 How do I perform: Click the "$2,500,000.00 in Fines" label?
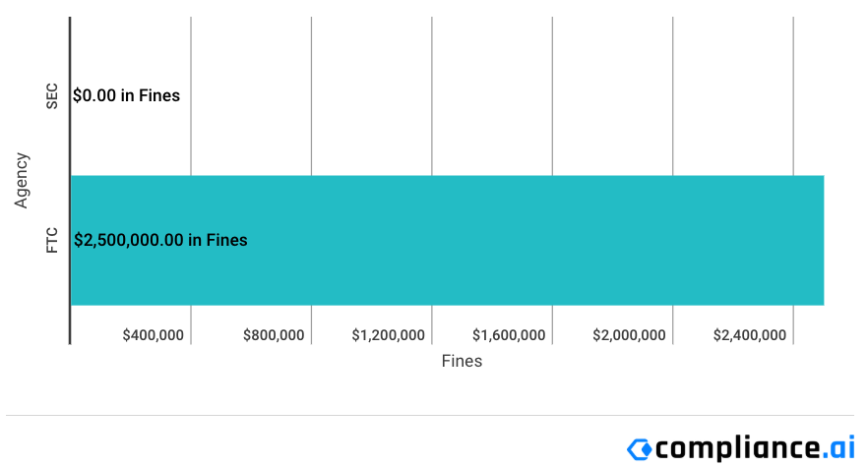point(160,240)
